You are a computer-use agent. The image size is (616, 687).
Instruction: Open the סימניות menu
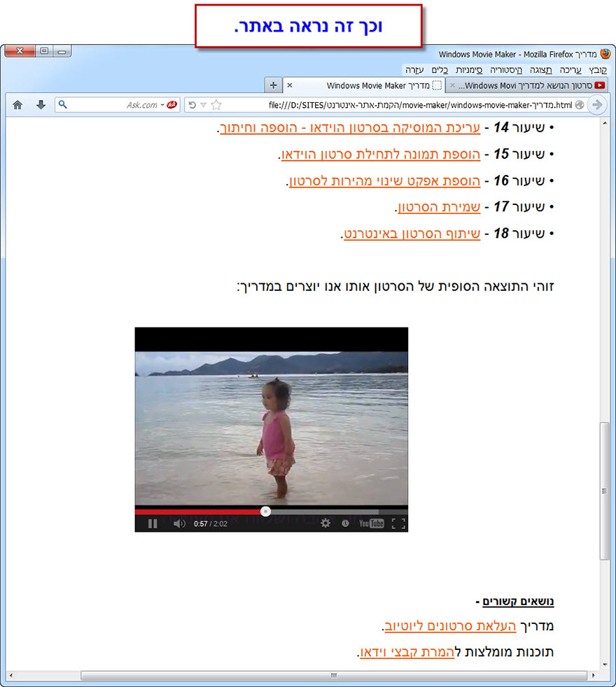click(469, 70)
